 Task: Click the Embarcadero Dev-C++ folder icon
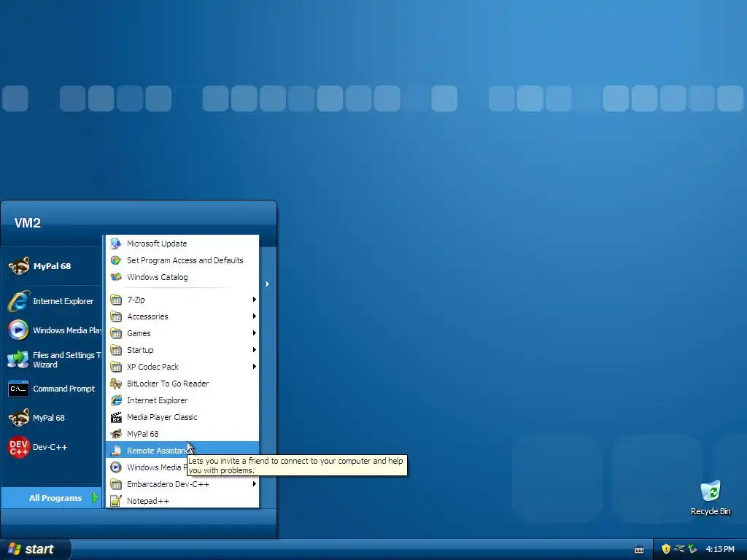tap(116, 484)
